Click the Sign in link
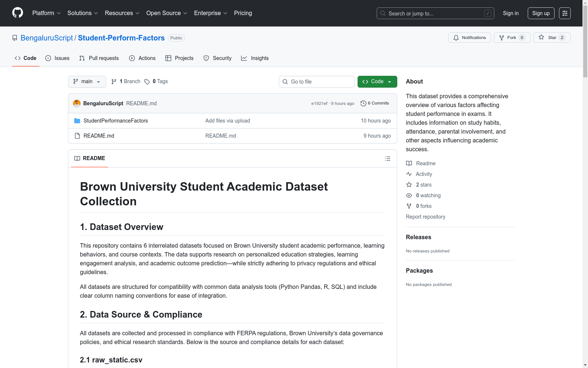 pyautogui.click(x=511, y=13)
